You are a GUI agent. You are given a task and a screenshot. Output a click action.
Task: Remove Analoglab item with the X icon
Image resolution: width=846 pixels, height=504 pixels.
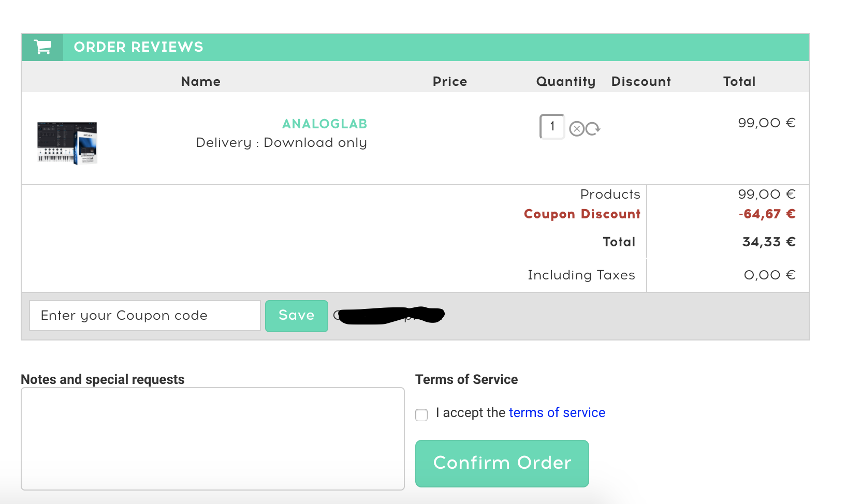point(576,128)
